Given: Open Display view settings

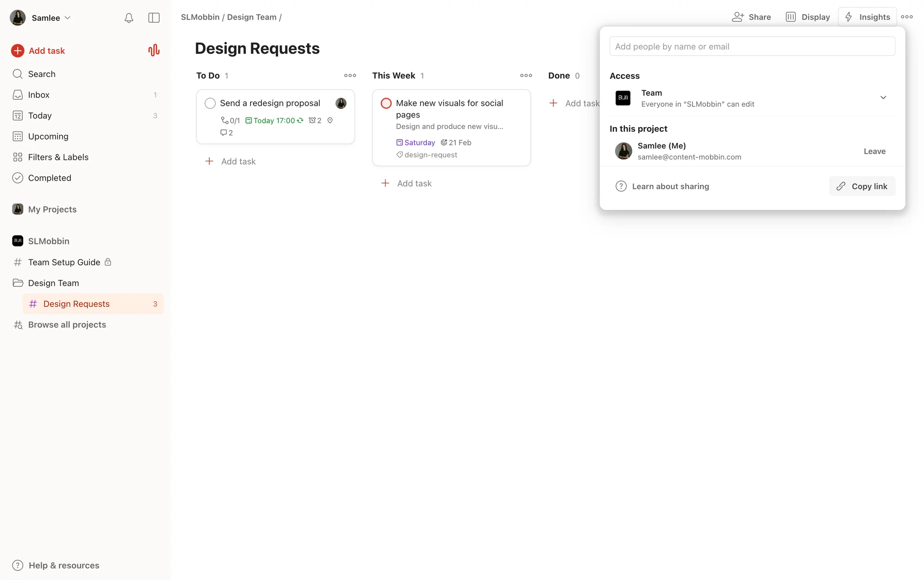Looking at the screenshot, I should coord(808,17).
